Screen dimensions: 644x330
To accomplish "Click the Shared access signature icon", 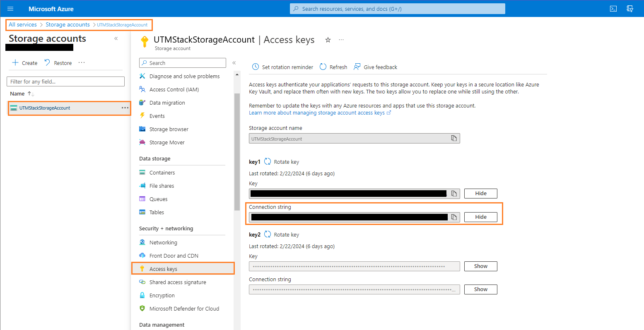I will pos(142,282).
